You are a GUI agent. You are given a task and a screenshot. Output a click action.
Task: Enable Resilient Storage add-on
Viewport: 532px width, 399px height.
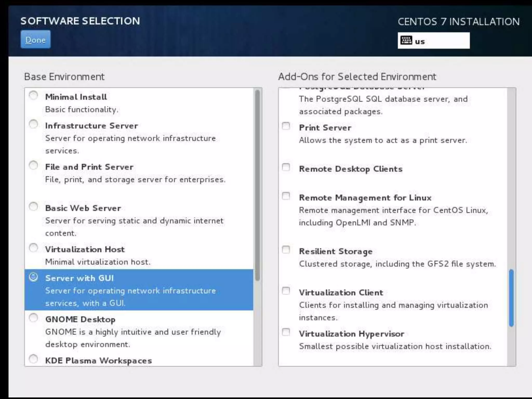[x=286, y=250]
